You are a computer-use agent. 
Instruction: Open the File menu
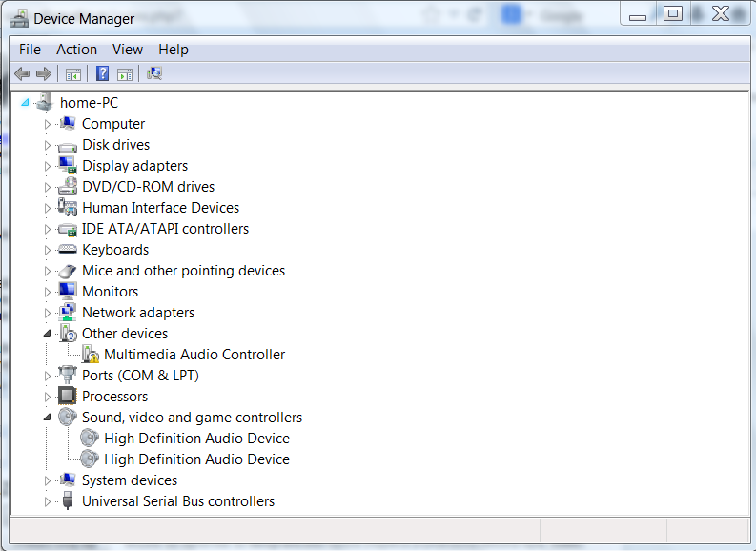click(30, 50)
